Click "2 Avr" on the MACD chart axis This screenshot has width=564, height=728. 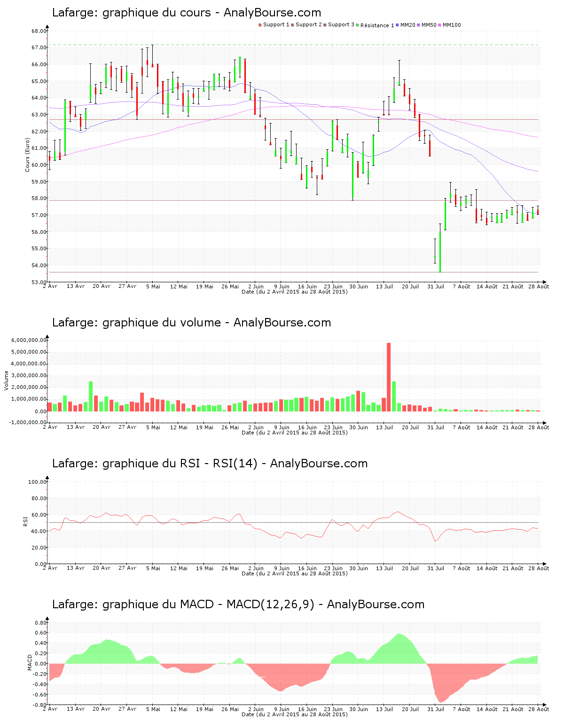[50, 709]
